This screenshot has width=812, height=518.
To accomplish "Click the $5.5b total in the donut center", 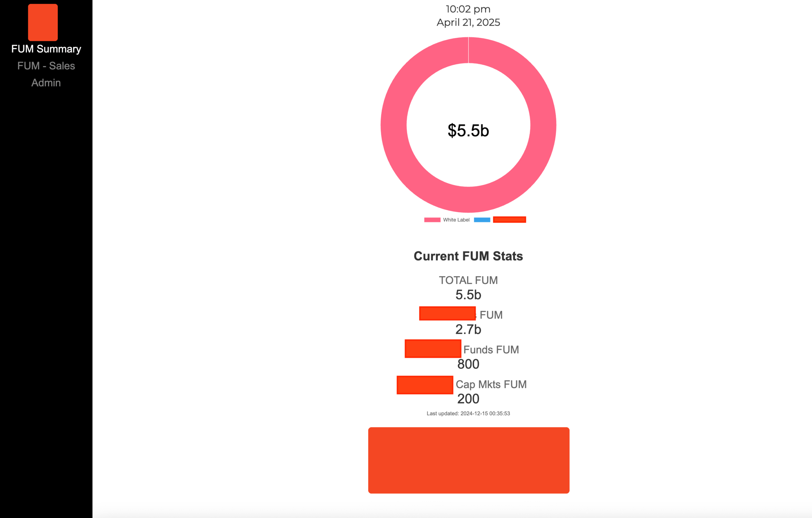I will click(468, 130).
